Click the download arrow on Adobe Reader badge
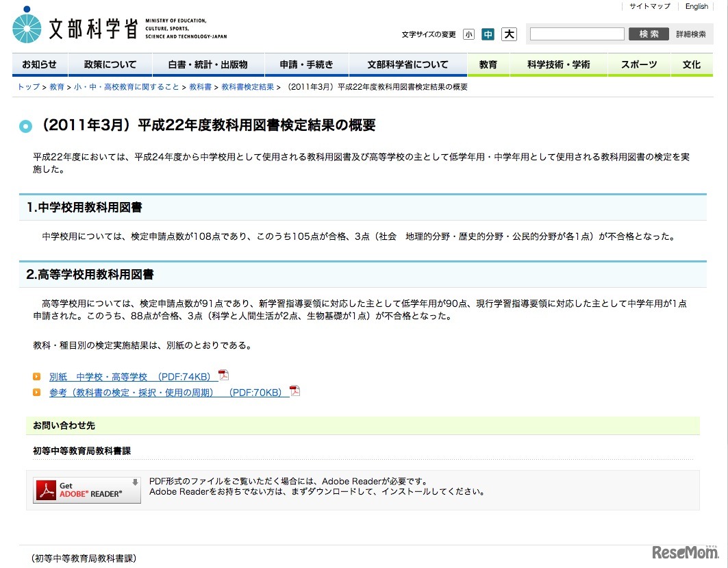The height and width of the screenshot is (568, 728). tap(135, 483)
